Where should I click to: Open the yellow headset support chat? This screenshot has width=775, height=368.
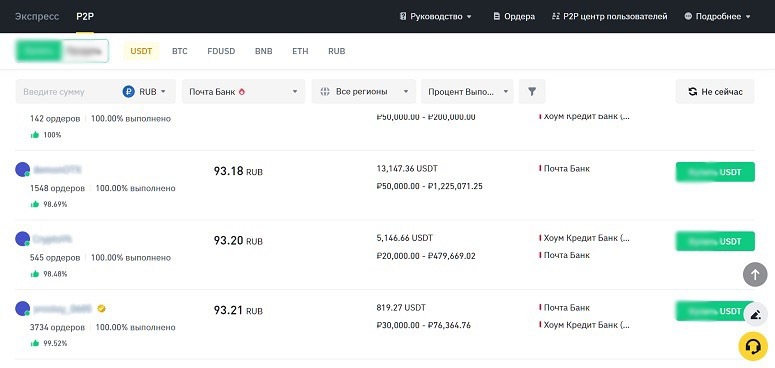point(753,346)
